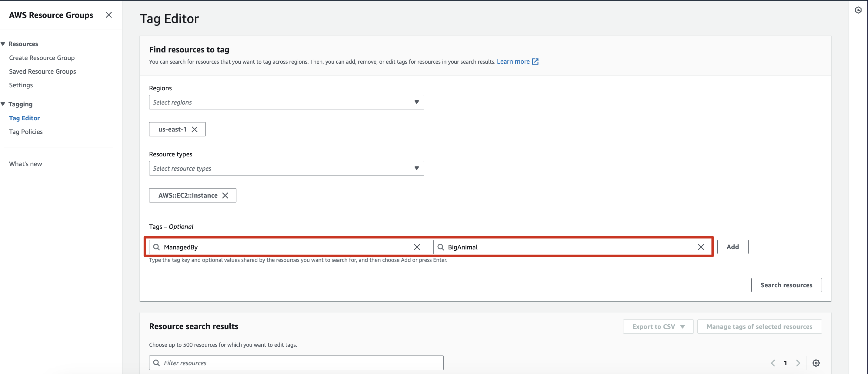Open What's new link
Image resolution: width=868 pixels, height=374 pixels.
25,164
